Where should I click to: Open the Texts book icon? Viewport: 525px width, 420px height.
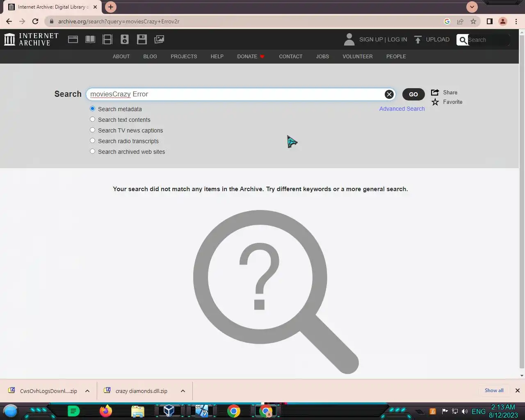point(90,39)
